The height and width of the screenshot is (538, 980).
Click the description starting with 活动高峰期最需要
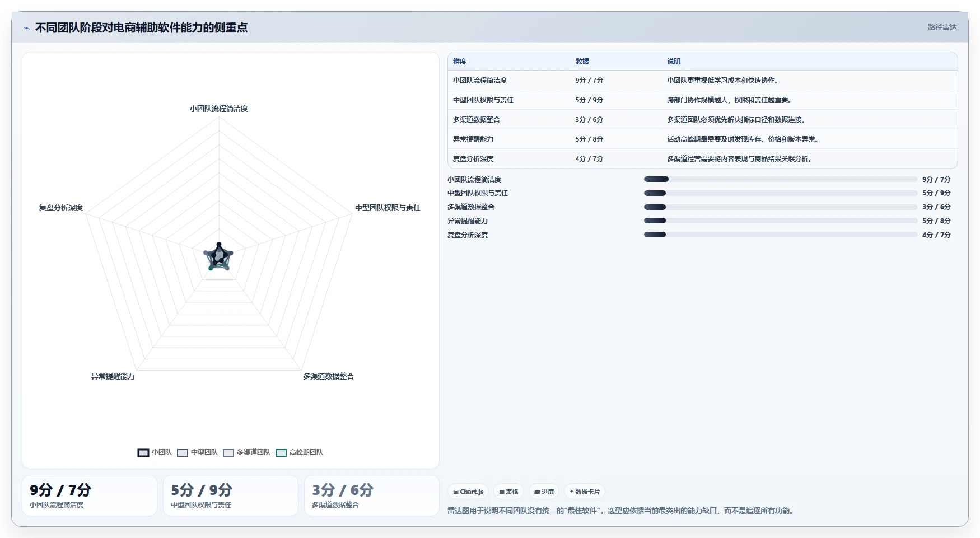click(743, 139)
